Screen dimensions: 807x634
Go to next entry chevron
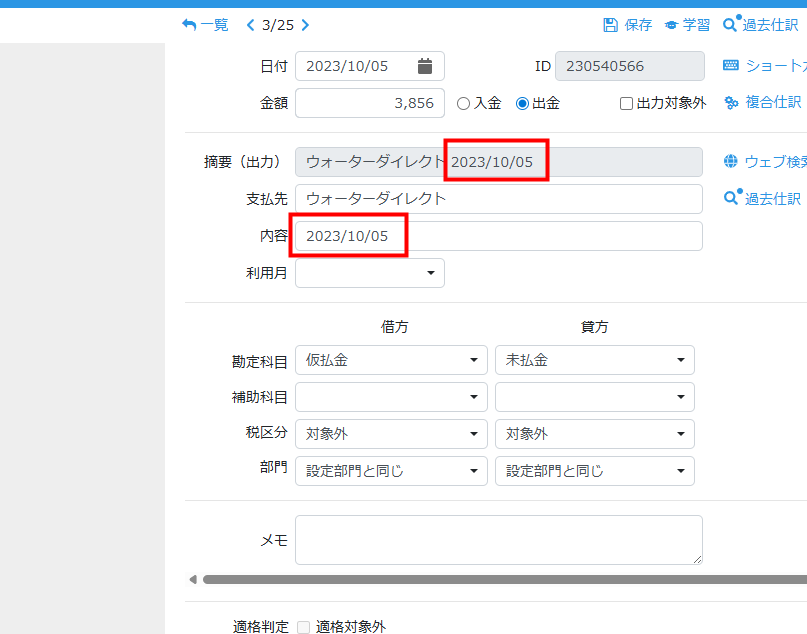(305, 25)
